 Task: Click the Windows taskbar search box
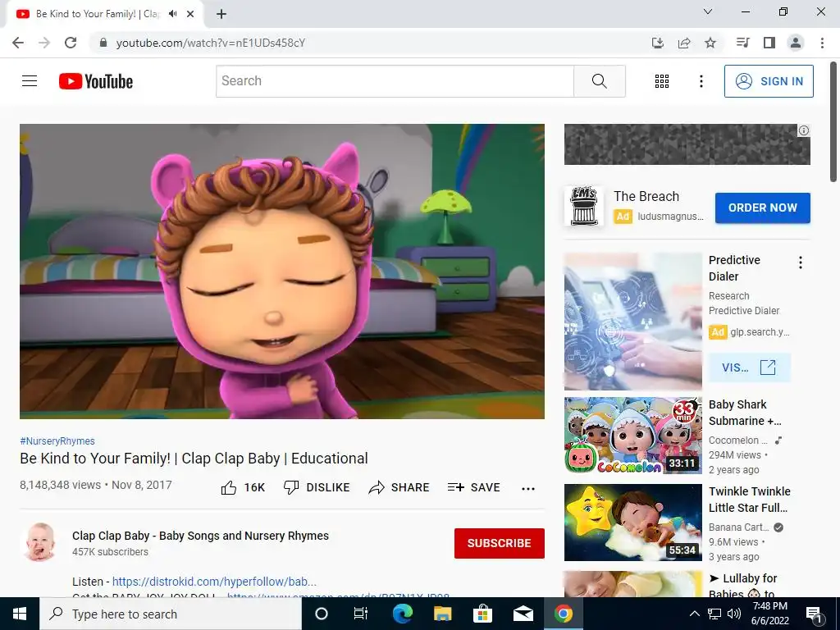tap(171, 614)
